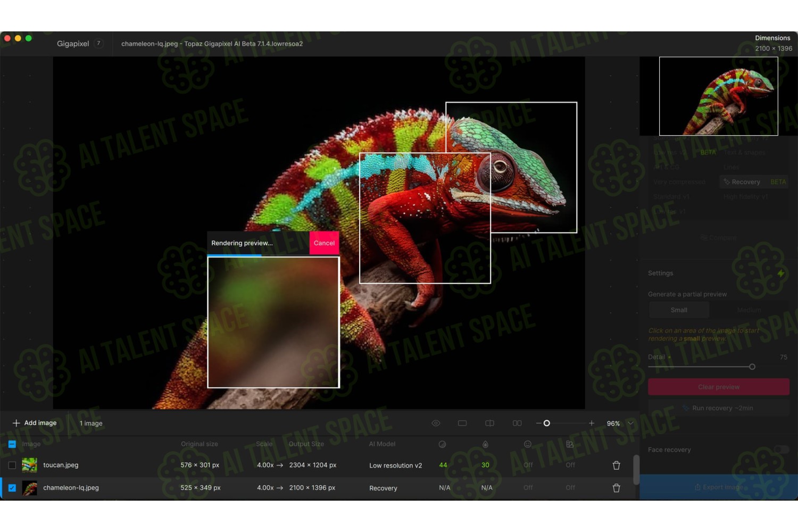
Task: Click the zoom in plus icon
Action: pyautogui.click(x=592, y=423)
